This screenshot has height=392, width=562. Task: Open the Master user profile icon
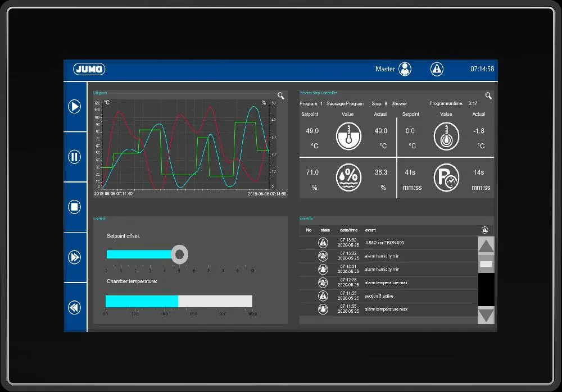pos(405,69)
